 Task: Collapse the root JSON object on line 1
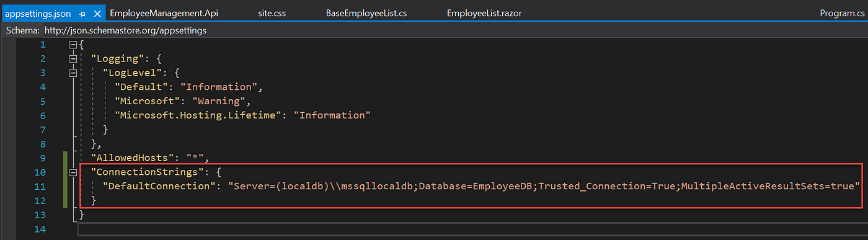point(74,45)
